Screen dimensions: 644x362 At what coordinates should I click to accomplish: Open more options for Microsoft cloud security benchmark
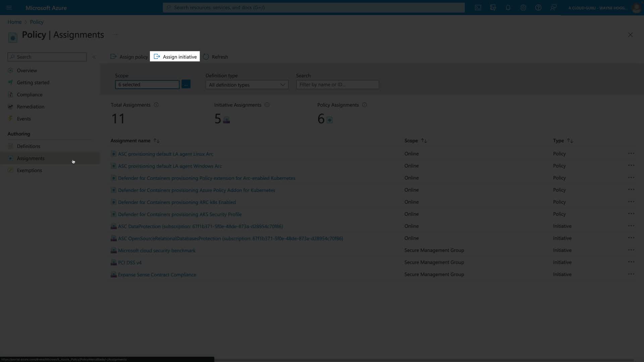pyautogui.click(x=631, y=250)
